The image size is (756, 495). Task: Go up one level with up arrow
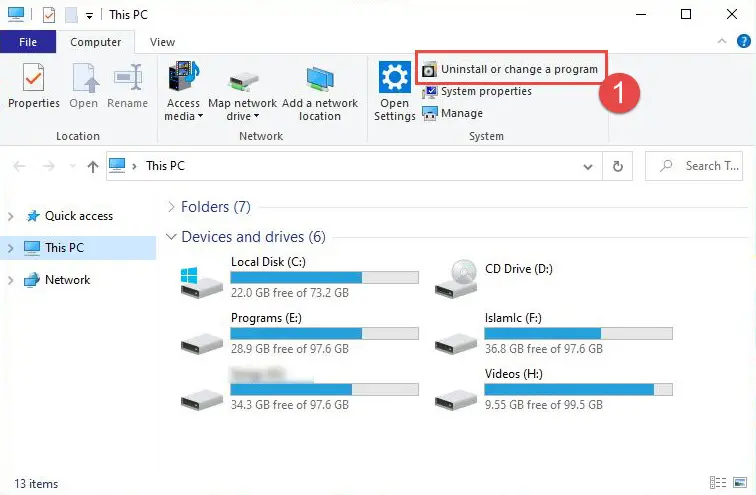pyautogui.click(x=93, y=167)
